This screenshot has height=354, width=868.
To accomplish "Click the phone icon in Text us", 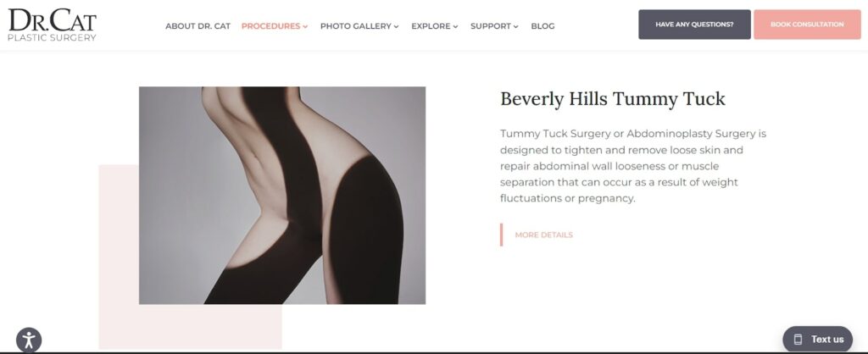I will coord(798,339).
